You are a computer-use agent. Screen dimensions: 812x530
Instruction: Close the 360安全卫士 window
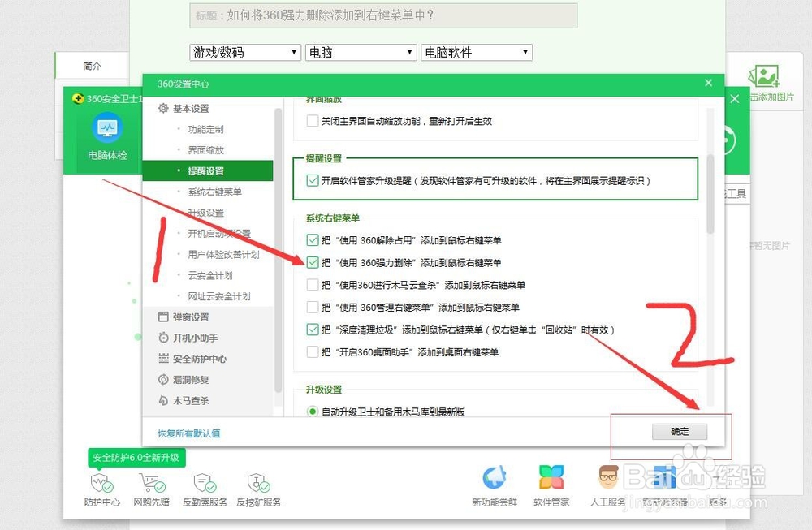[735, 99]
